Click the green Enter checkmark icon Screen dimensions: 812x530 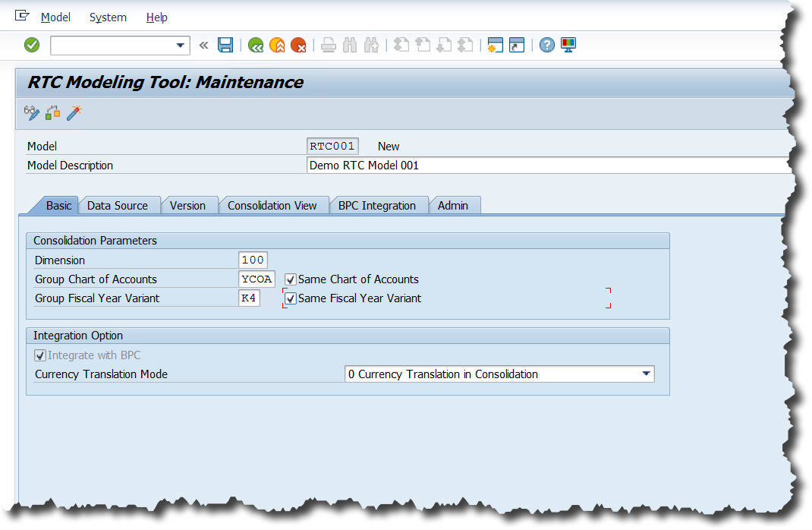tap(32, 46)
